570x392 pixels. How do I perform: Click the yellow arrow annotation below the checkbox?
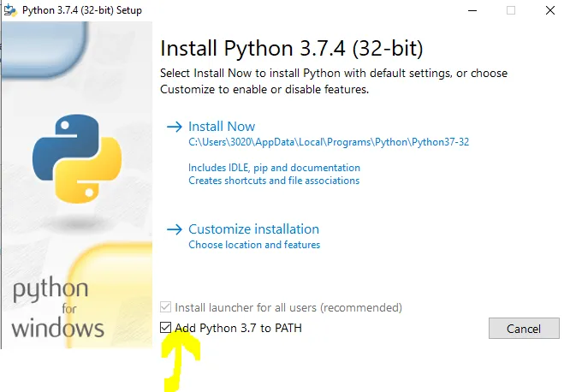182,359
